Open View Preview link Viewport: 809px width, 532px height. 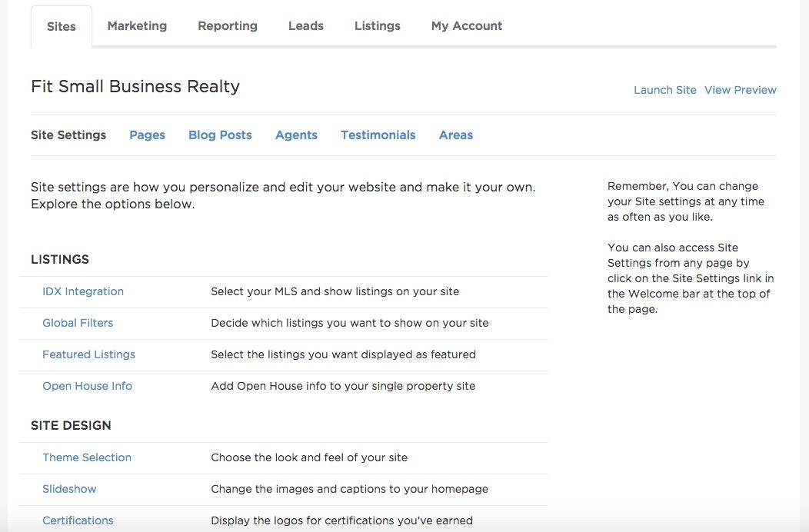click(741, 90)
